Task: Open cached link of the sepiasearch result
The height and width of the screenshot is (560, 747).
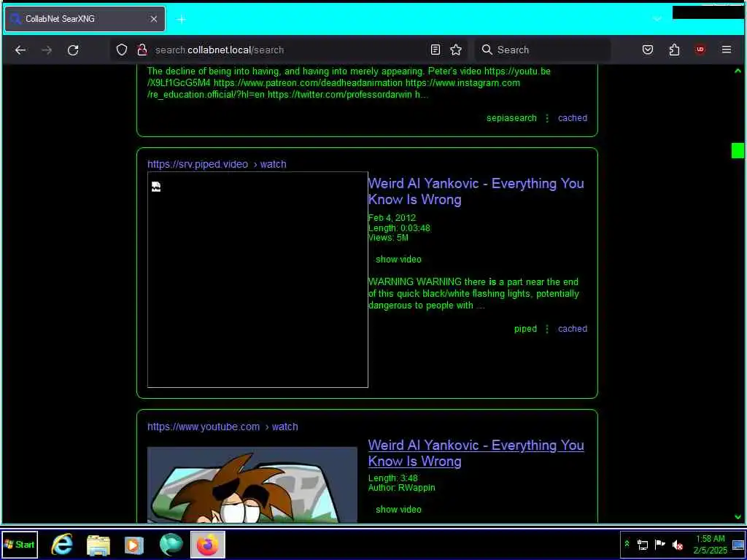Action: pos(573,118)
